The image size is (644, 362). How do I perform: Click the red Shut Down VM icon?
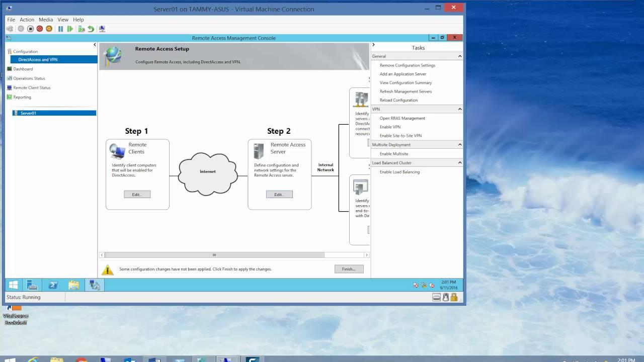coord(40,29)
